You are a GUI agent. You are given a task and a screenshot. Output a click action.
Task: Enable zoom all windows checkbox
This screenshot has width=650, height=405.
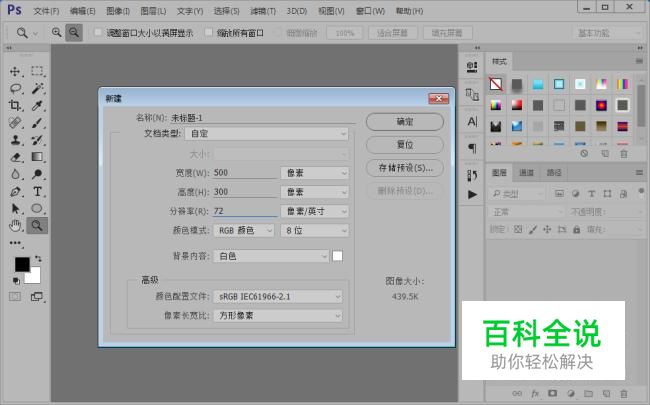click(209, 33)
